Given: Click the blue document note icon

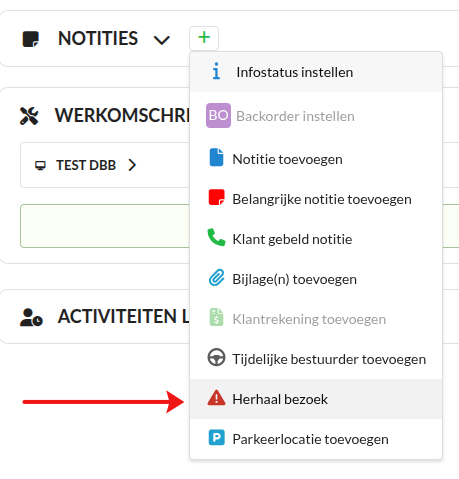Looking at the screenshot, I should point(216,157).
